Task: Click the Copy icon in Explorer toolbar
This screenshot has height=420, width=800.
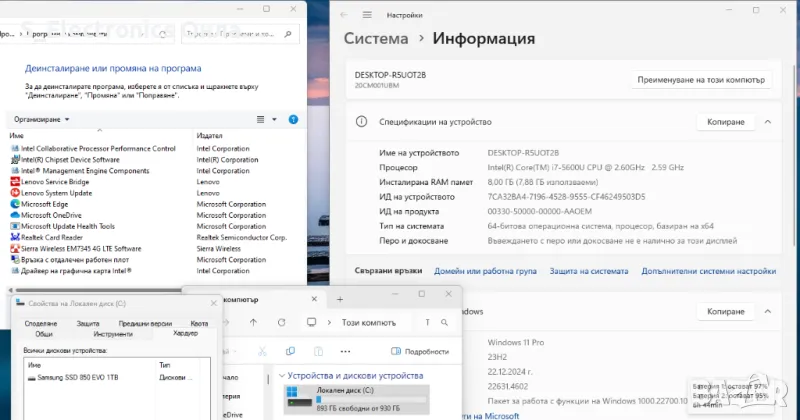Action: (x=290, y=351)
